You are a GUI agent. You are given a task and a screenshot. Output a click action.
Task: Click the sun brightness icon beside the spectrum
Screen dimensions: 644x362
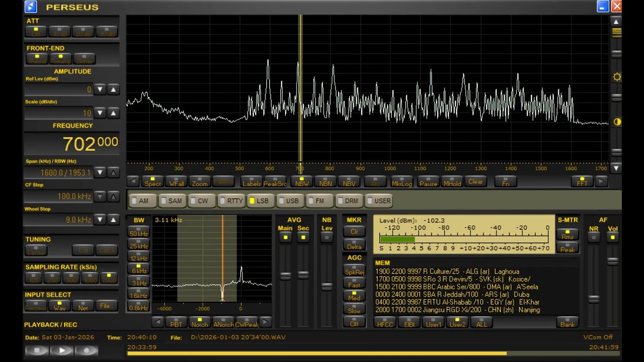(617, 77)
